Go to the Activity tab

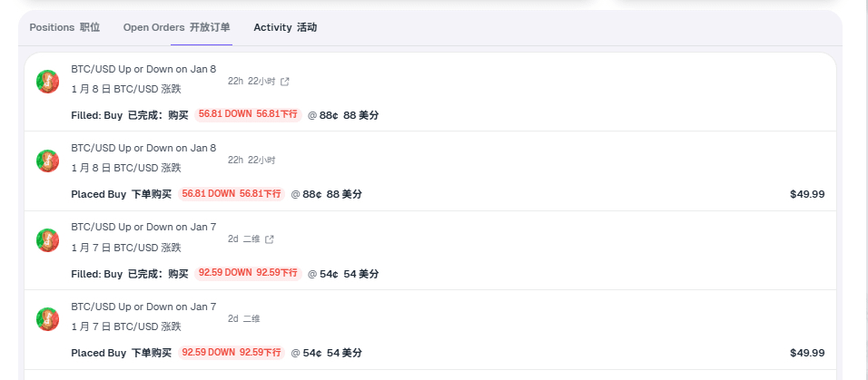pyautogui.click(x=285, y=27)
